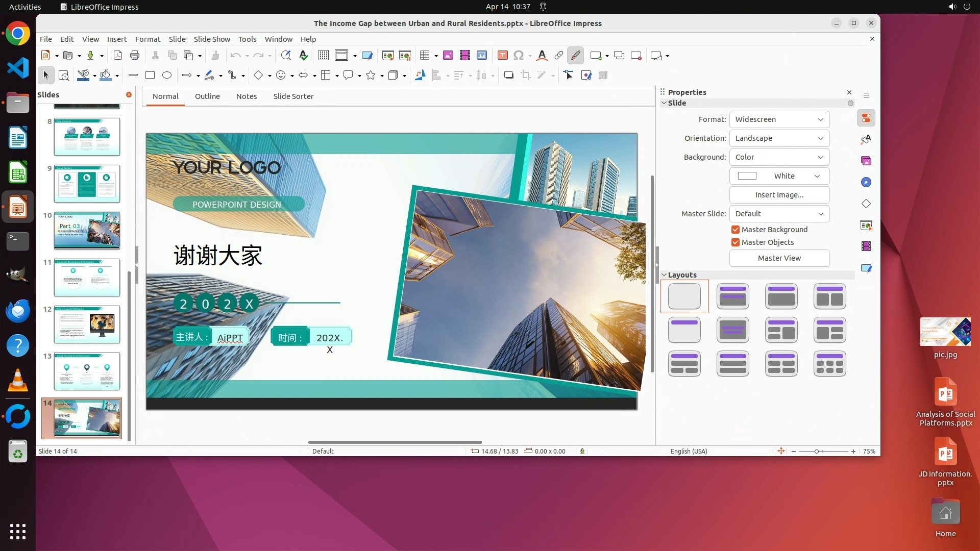Screen dimensions: 980x551
Task: Collapse the Layouts section
Action: coord(664,275)
